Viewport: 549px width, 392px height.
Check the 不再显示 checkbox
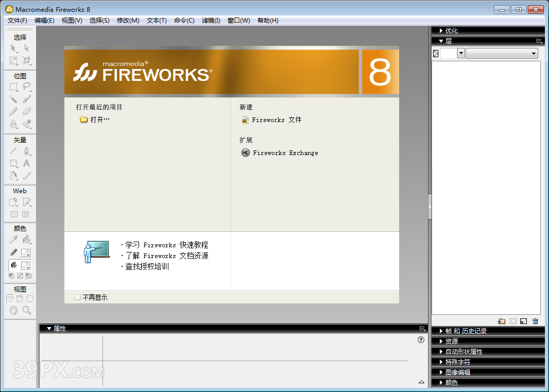pyautogui.click(x=78, y=297)
